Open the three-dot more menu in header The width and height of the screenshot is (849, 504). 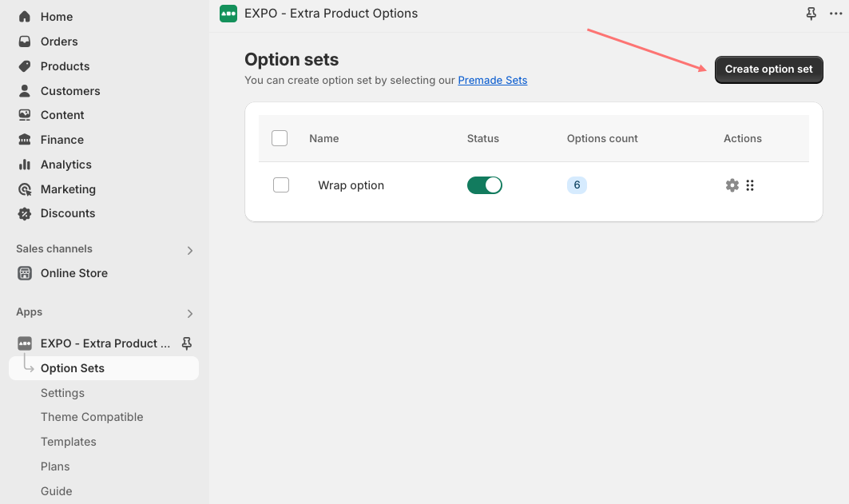[836, 14]
